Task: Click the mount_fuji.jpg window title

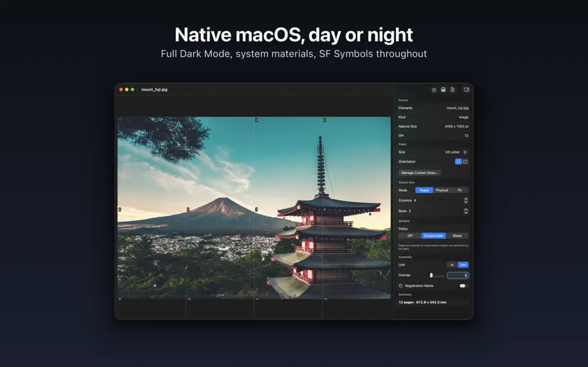Action: point(154,89)
